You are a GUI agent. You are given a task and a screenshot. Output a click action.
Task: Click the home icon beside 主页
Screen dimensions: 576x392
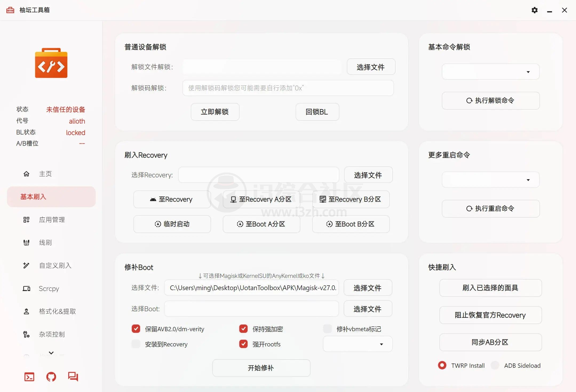pyautogui.click(x=26, y=174)
